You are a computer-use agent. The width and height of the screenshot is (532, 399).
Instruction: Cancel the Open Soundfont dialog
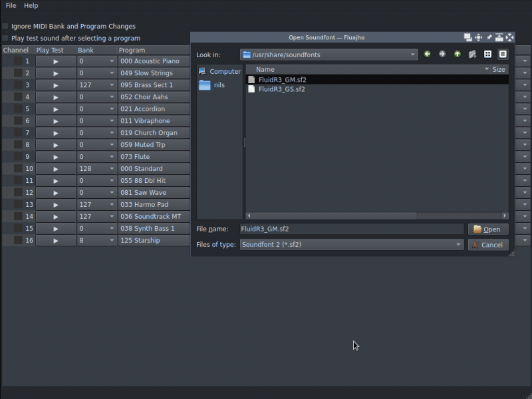[488, 245]
